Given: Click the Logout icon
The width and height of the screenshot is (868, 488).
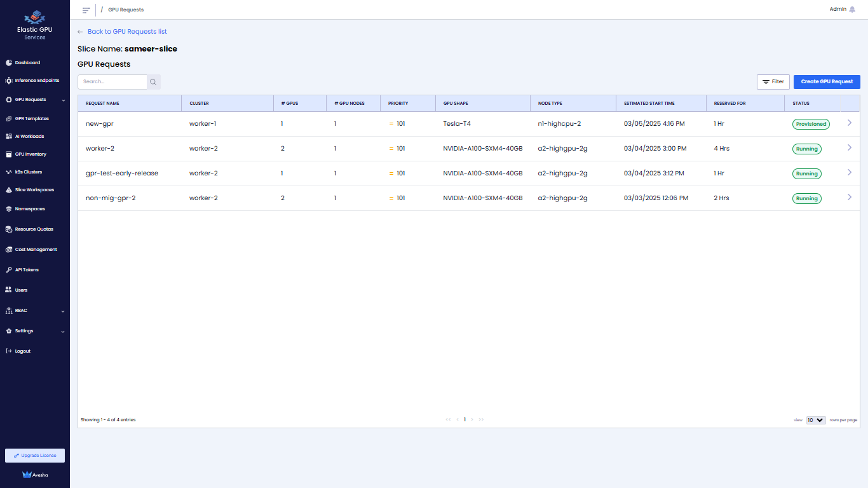Looking at the screenshot, I should pyautogui.click(x=9, y=351).
